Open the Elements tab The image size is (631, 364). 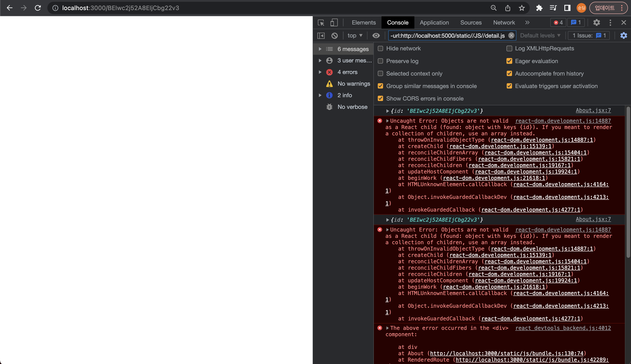coord(364,23)
